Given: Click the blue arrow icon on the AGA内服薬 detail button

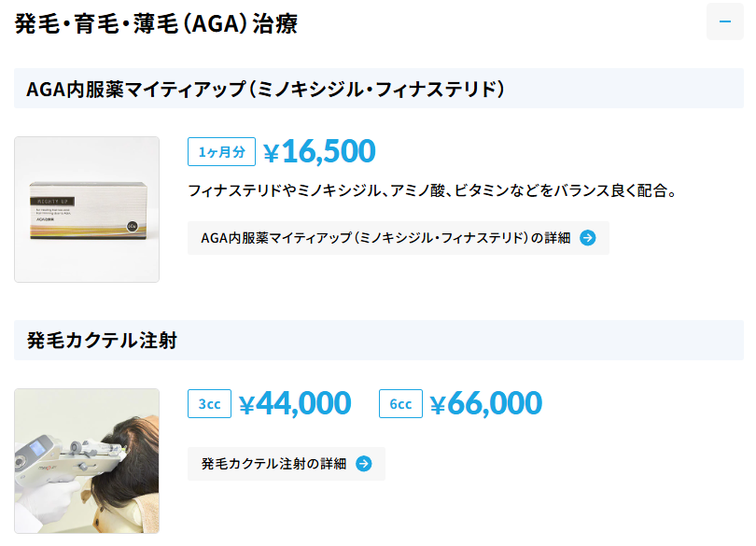Looking at the screenshot, I should [x=590, y=239].
